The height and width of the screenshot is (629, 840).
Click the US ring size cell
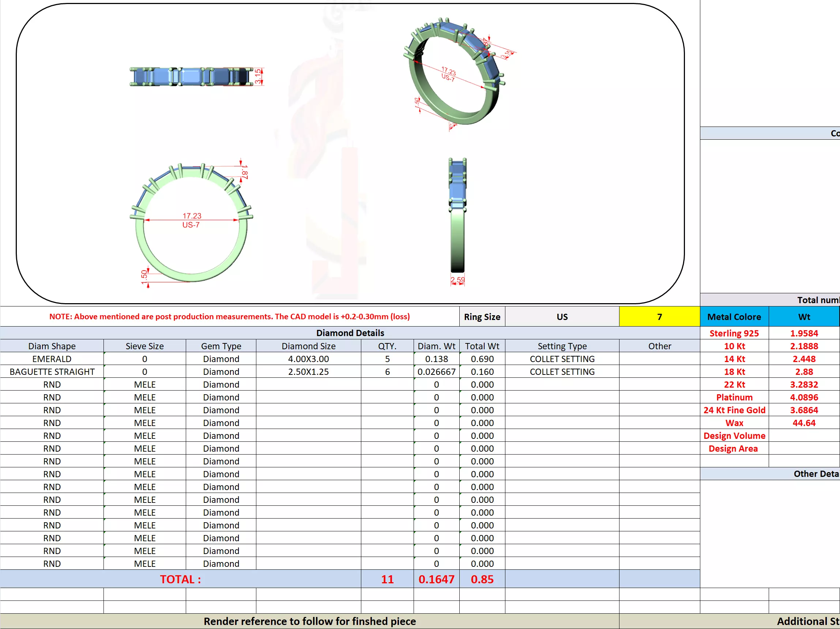tap(562, 317)
